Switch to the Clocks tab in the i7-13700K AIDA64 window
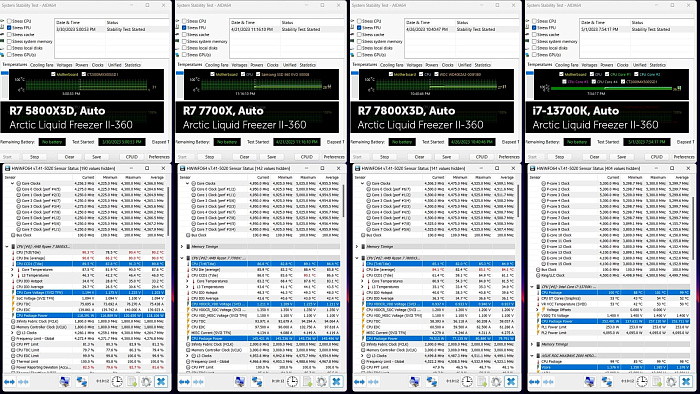Image resolution: width=700 pixels, height=394 pixels. click(622, 65)
